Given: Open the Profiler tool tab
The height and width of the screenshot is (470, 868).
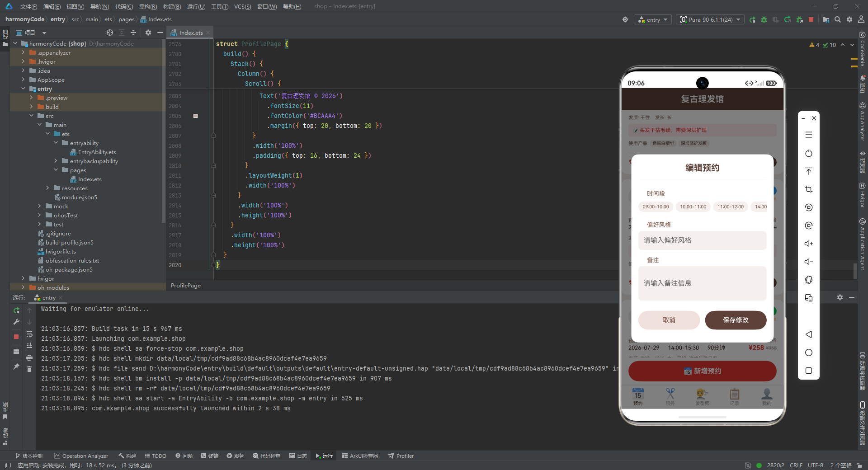Looking at the screenshot, I should click(401, 456).
